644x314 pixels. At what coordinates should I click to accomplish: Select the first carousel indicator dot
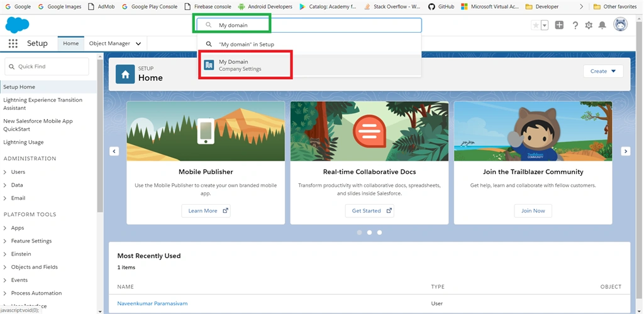(359, 232)
